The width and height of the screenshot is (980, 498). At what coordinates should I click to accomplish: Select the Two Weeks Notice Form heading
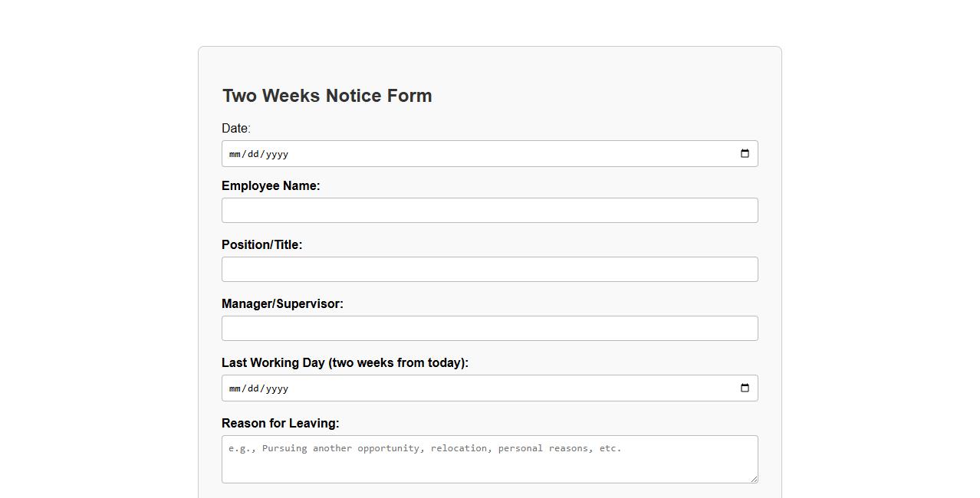coord(327,95)
